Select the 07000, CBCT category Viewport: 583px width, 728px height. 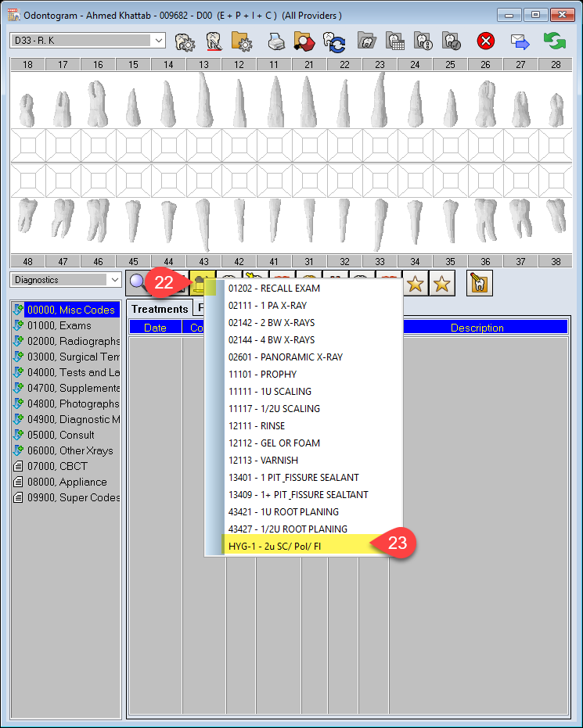point(57,466)
